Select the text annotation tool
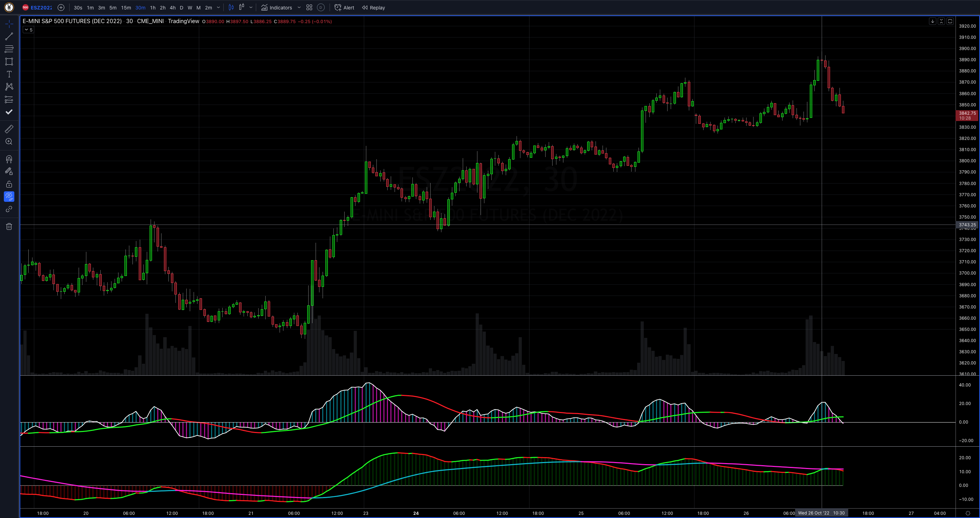This screenshot has width=980, height=518. pos(9,74)
